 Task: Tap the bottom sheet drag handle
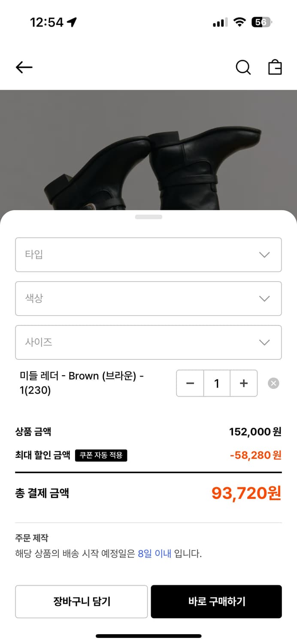pyautogui.click(x=148, y=217)
